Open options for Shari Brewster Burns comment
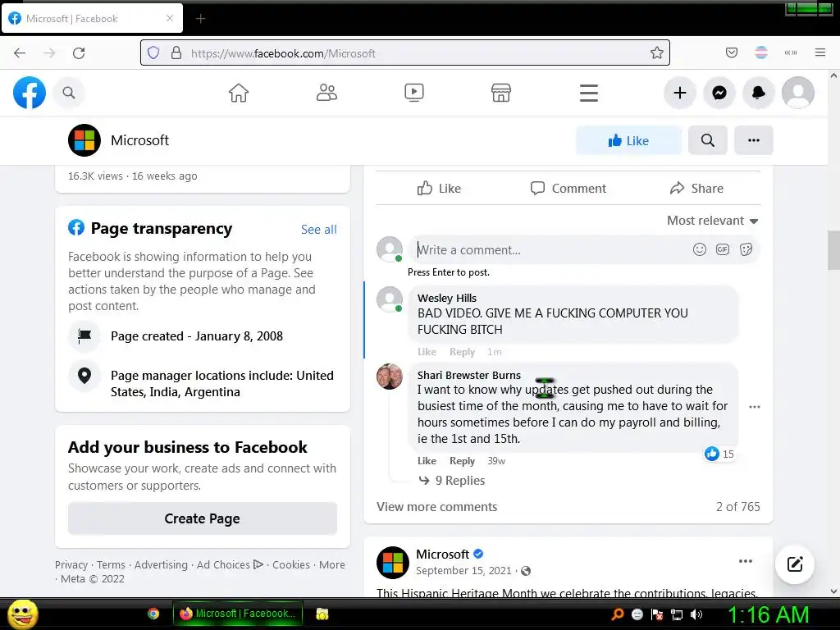The height and width of the screenshot is (630, 840). pos(755,407)
